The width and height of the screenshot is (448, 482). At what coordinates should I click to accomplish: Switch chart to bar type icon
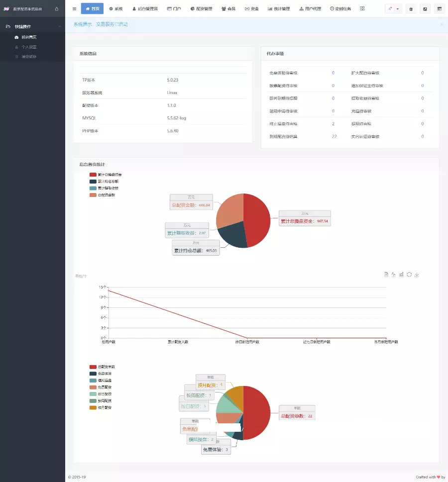pyautogui.click(x=401, y=274)
